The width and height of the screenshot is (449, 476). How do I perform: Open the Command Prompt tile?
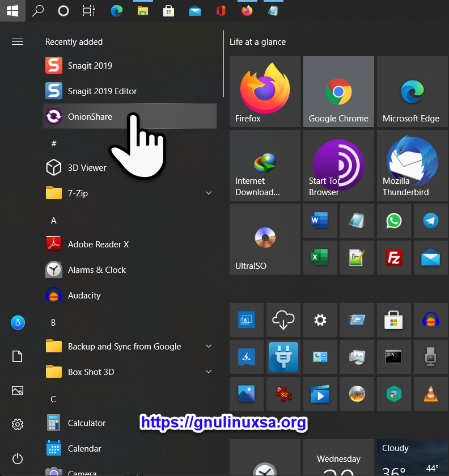click(394, 357)
